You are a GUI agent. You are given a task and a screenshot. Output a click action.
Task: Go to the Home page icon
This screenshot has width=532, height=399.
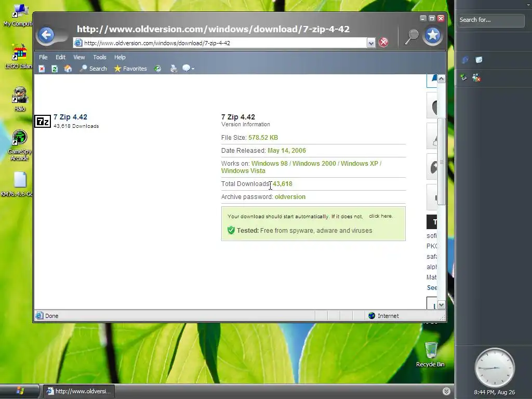pyautogui.click(x=68, y=69)
